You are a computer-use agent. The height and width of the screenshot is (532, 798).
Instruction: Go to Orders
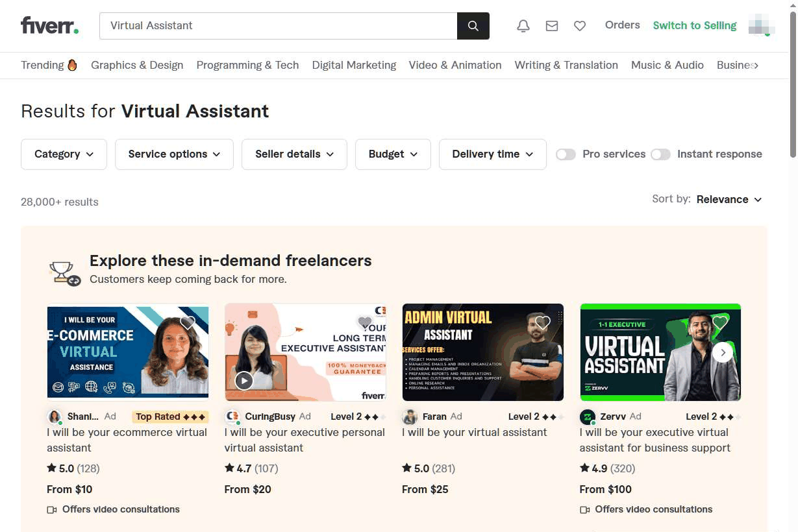point(622,25)
